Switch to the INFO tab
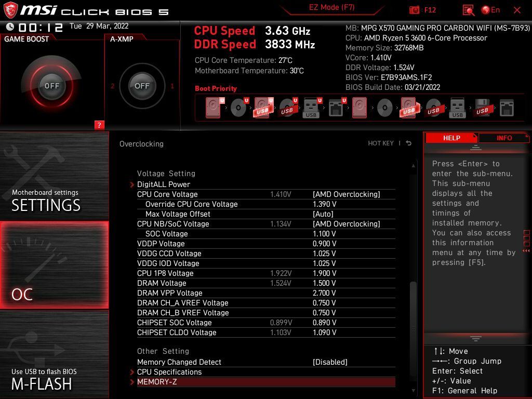 (x=504, y=138)
